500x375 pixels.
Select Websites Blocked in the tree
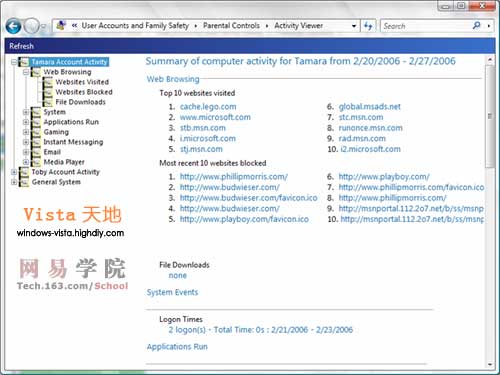point(84,92)
